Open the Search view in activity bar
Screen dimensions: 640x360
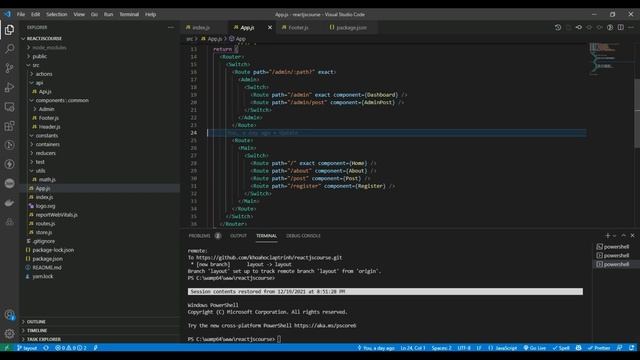coord(9,49)
